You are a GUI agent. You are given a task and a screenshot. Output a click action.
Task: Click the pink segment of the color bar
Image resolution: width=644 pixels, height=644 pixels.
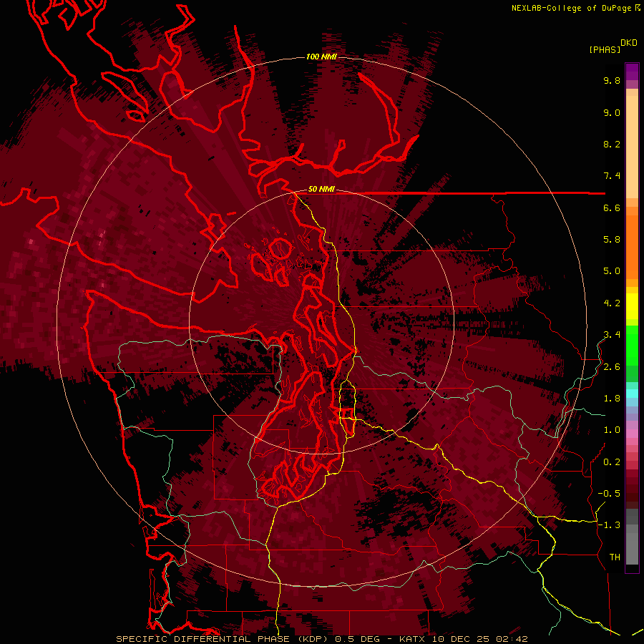[632, 434]
